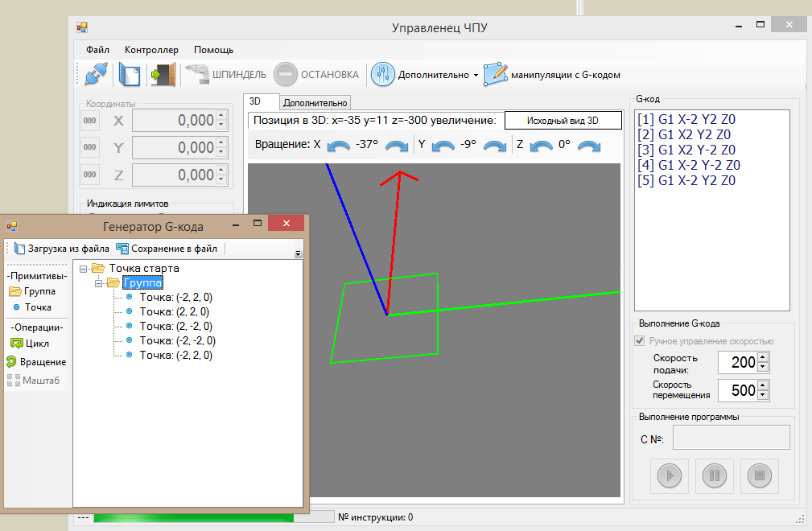The width and height of the screenshot is (812, 531).
Task: Open the Файл menu
Action: (x=97, y=50)
